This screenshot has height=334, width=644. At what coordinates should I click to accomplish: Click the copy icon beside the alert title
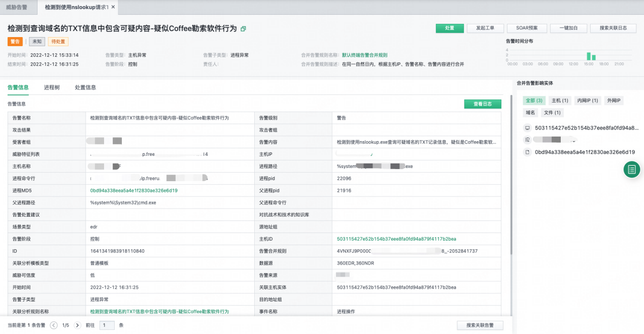click(x=243, y=29)
